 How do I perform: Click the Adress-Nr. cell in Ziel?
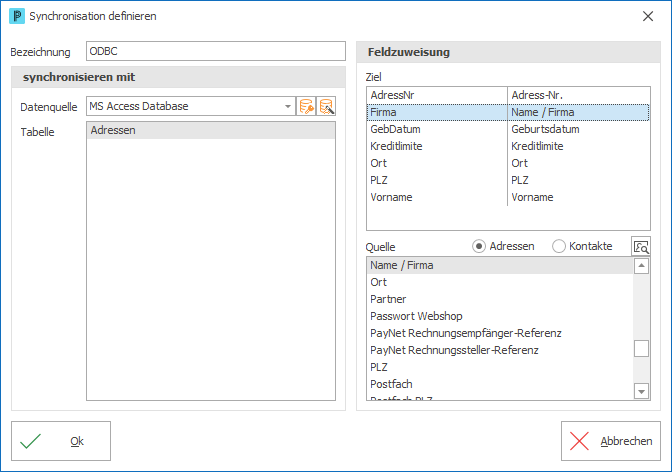point(579,95)
